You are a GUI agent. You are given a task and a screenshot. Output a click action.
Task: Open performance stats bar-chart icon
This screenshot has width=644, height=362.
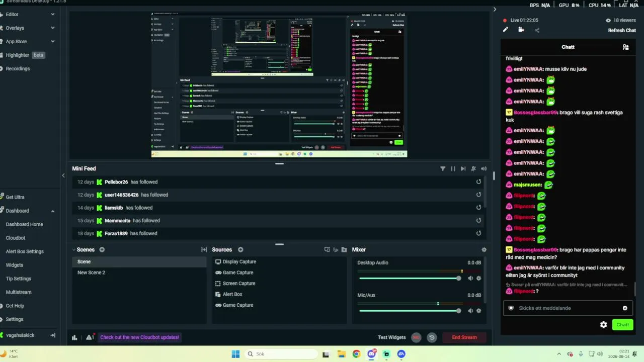(x=74, y=337)
